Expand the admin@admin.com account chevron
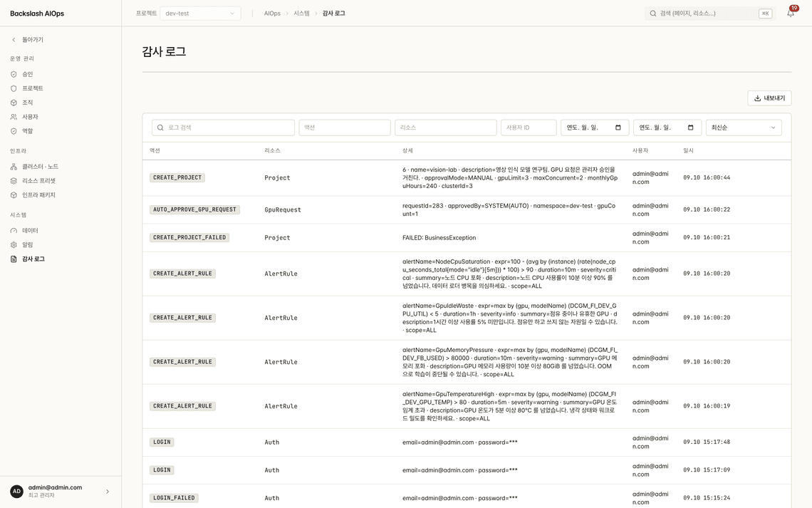812x508 pixels. (x=107, y=492)
